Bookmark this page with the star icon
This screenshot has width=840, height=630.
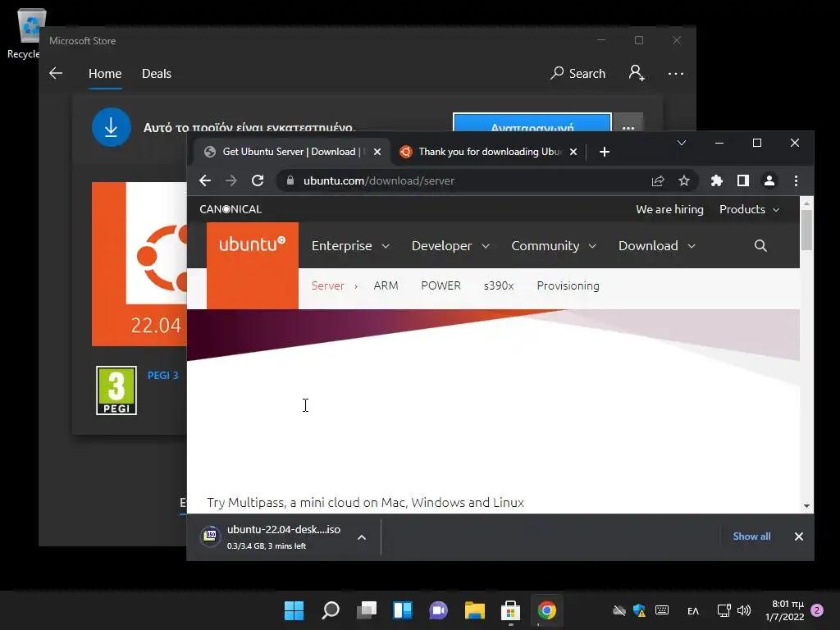point(684,181)
